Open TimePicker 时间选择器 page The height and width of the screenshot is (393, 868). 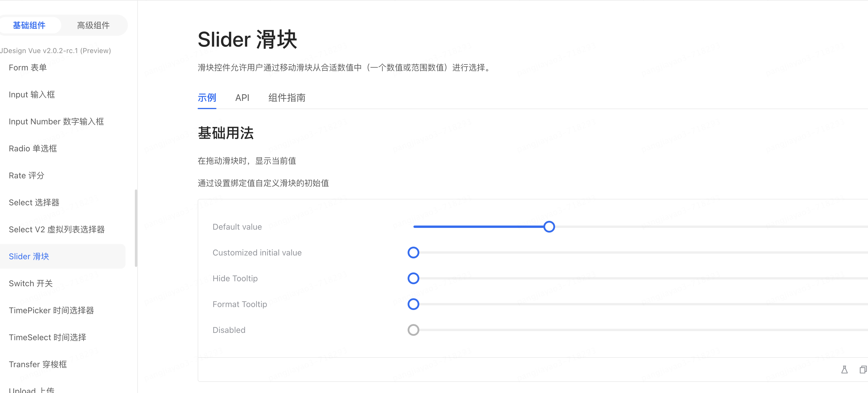click(51, 310)
